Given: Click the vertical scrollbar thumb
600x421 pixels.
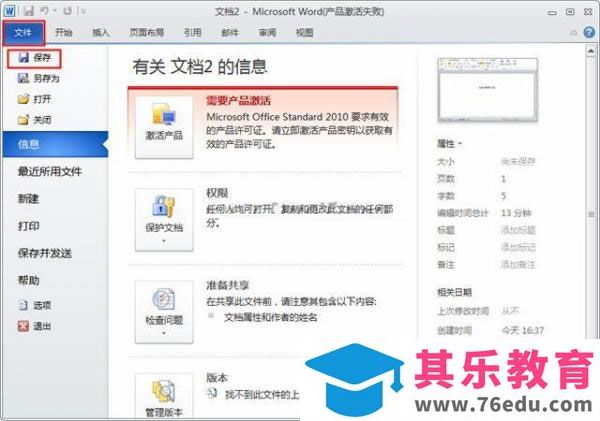Looking at the screenshot, I should 591,214.
